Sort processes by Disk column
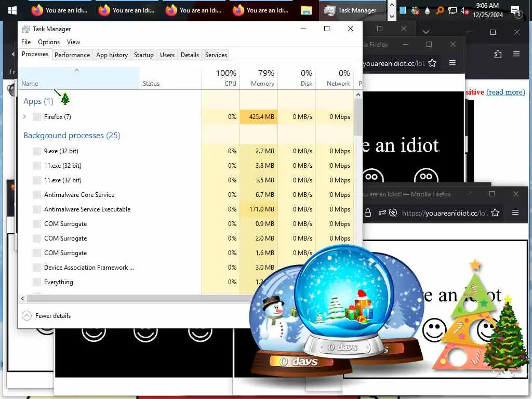 pos(297,78)
